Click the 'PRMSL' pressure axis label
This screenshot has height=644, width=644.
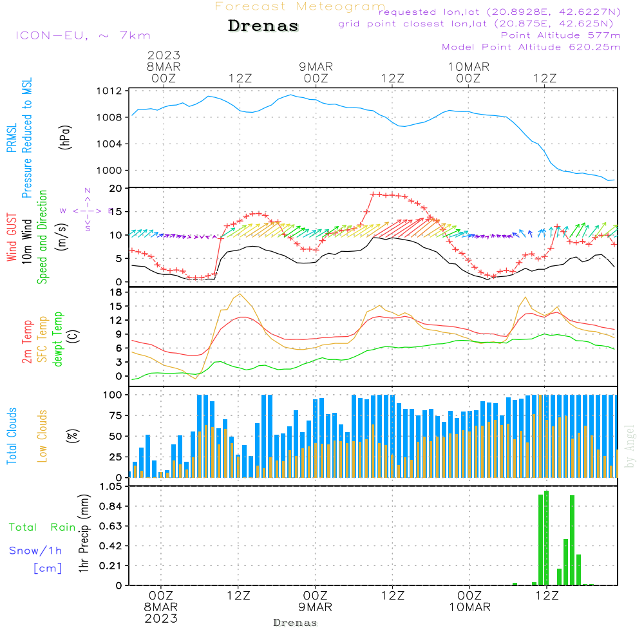click(12, 138)
